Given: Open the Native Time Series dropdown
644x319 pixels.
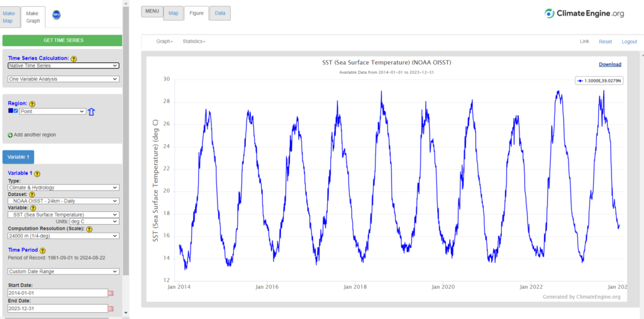Looking at the screenshot, I should [64, 65].
